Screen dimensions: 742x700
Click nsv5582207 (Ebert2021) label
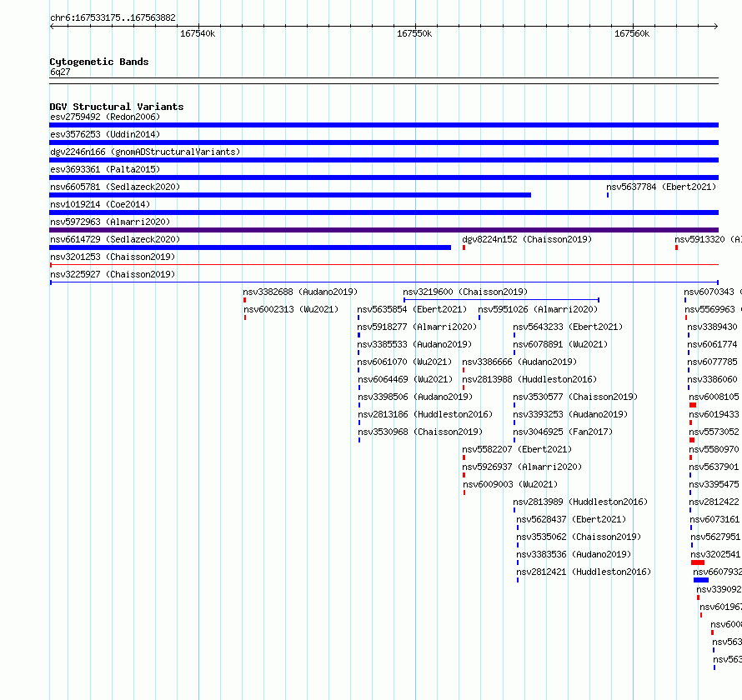point(517,449)
